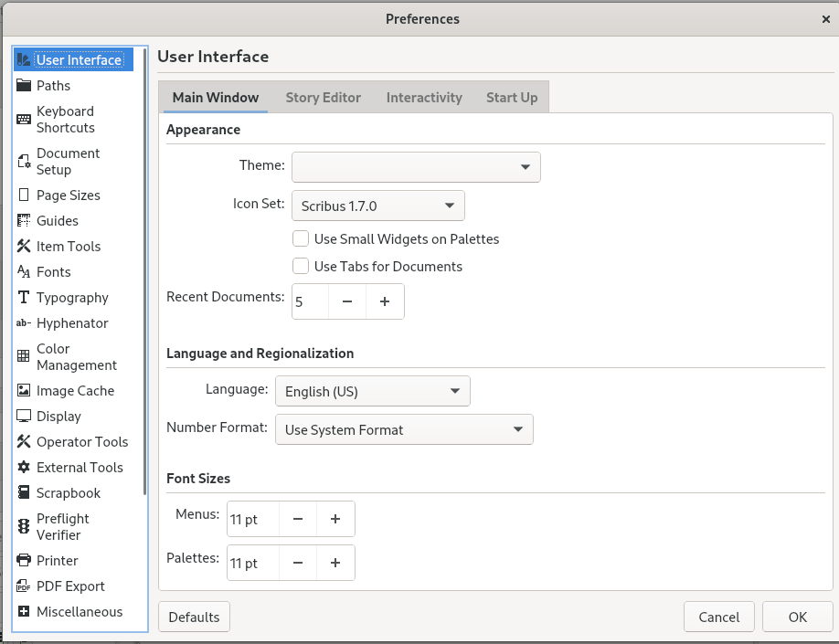Select the Typography T icon
Screen dimensions: 839x644
click(x=24, y=298)
